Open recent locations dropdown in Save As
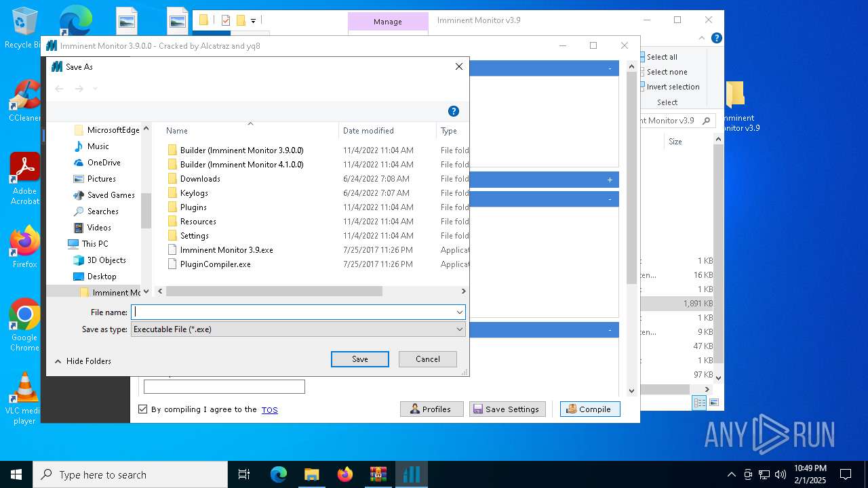The width and height of the screenshot is (868, 488). pyautogui.click(x=95, y=89)
